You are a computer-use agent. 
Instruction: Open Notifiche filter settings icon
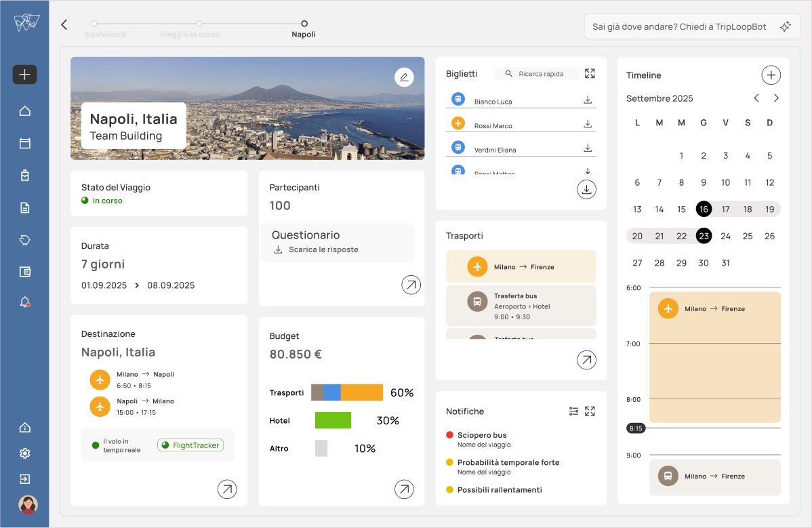coord(574,411)
